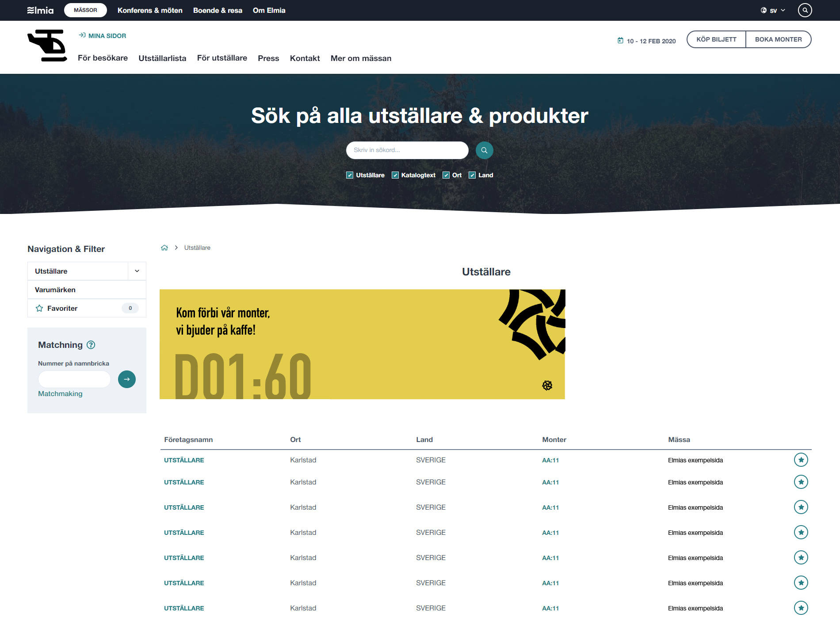Favorite the fourth exhibitor row with star

pyautogui.click(x=801, y=532)
